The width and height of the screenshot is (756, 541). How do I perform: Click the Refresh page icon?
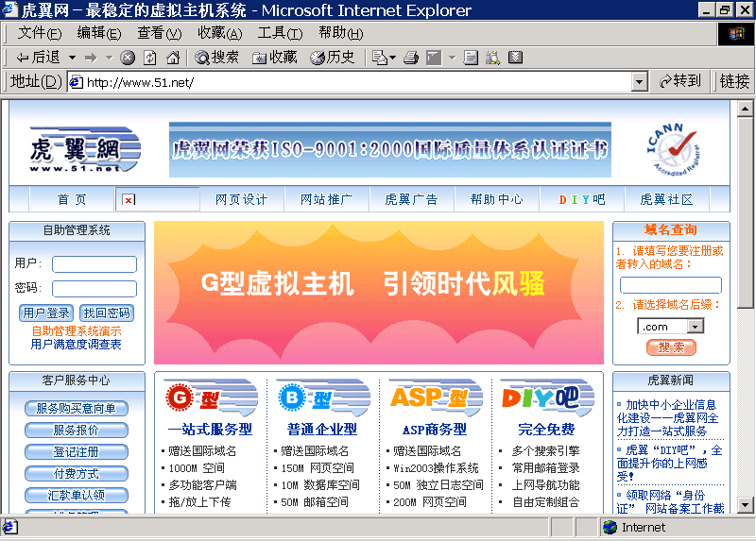pyautogui.click(x=150, y=59)
